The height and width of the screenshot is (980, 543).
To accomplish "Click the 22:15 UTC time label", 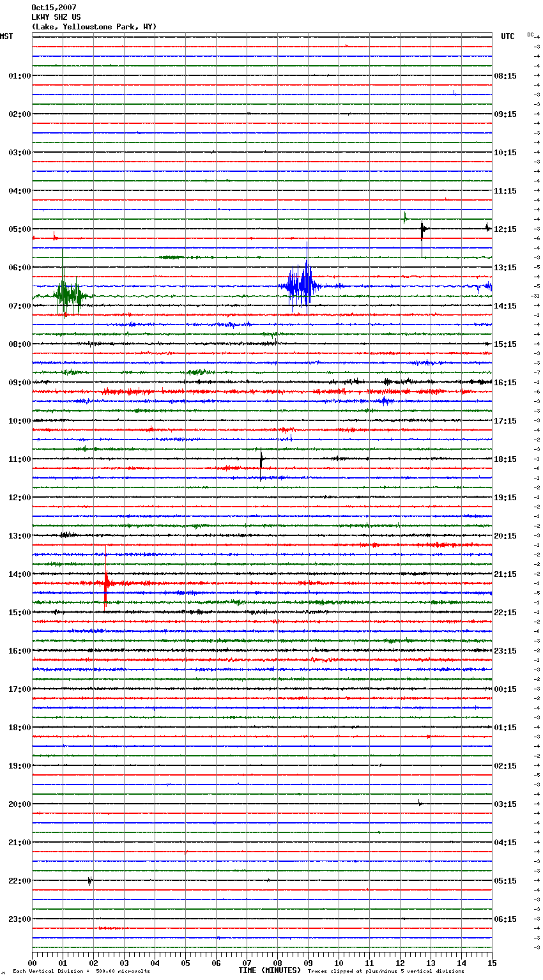I will (x=505, y=613).
